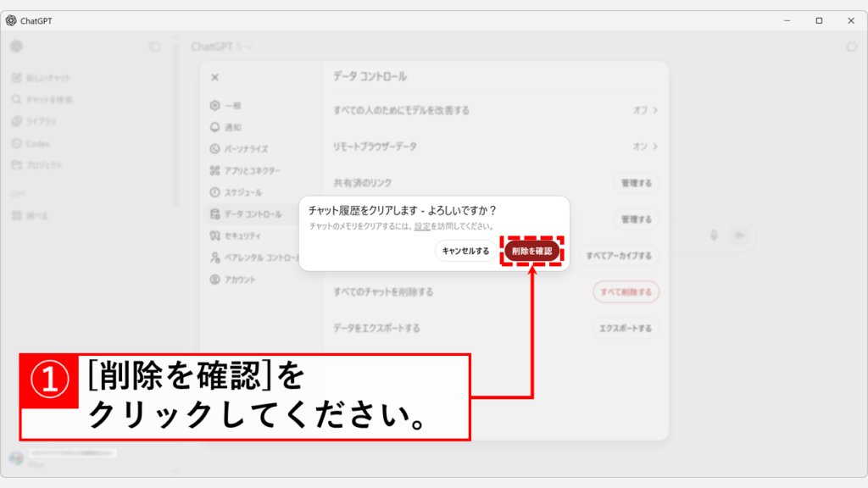Click the すべて削除する button

(626, 292)
